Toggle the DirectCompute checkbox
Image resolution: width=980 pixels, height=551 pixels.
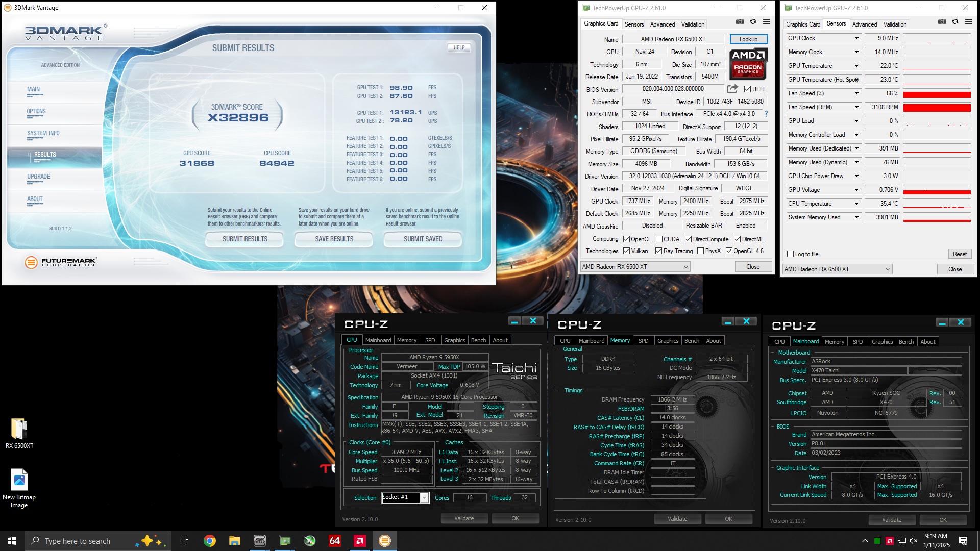pyautogui.click(x=688, y=239)
